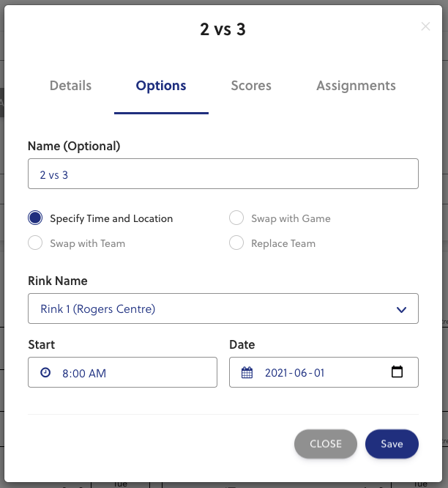The image size is (448, 488).
Task: Close the dialog with the top-right X icon
Action: (425, 26)
